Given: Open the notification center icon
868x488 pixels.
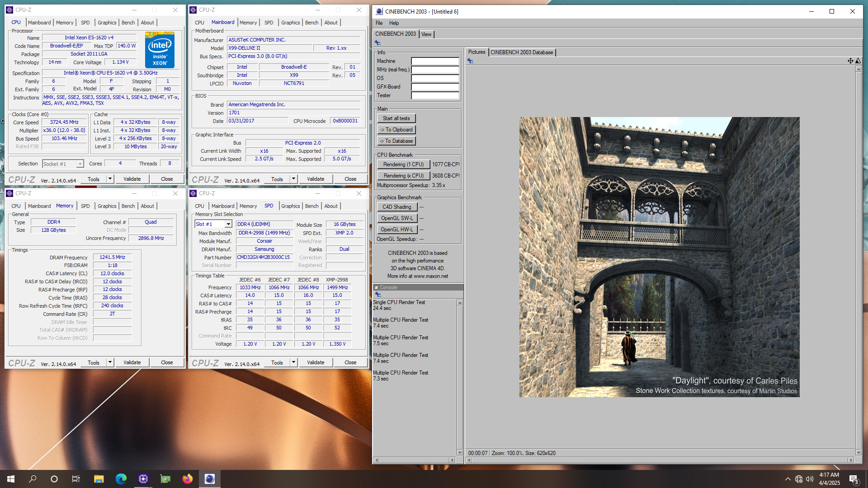Looking at the screenshot, I should [x=854, y=479].
